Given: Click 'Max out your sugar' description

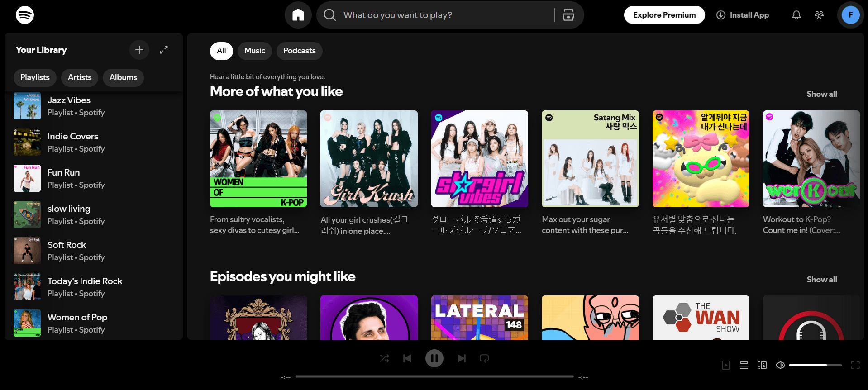Looking at the screenshot, I should coord(585,225).
